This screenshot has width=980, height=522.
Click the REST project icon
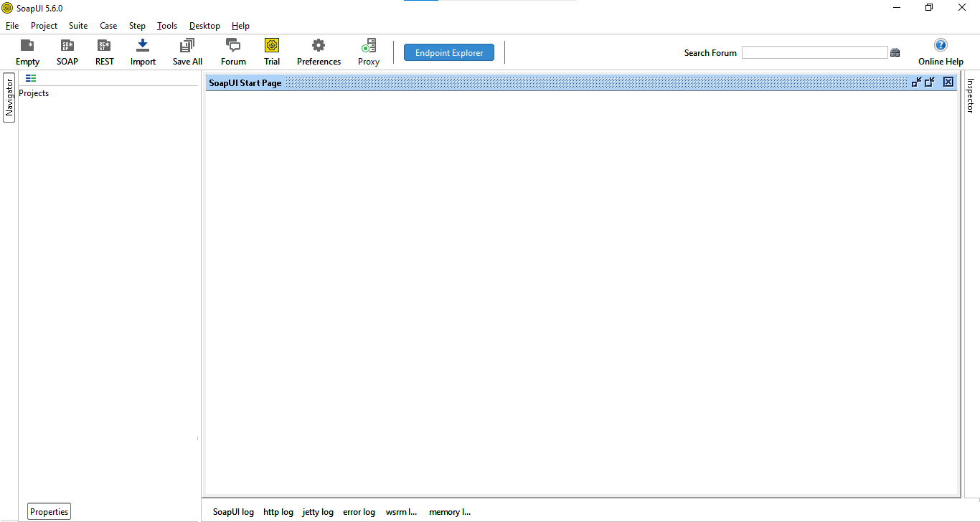105,46
